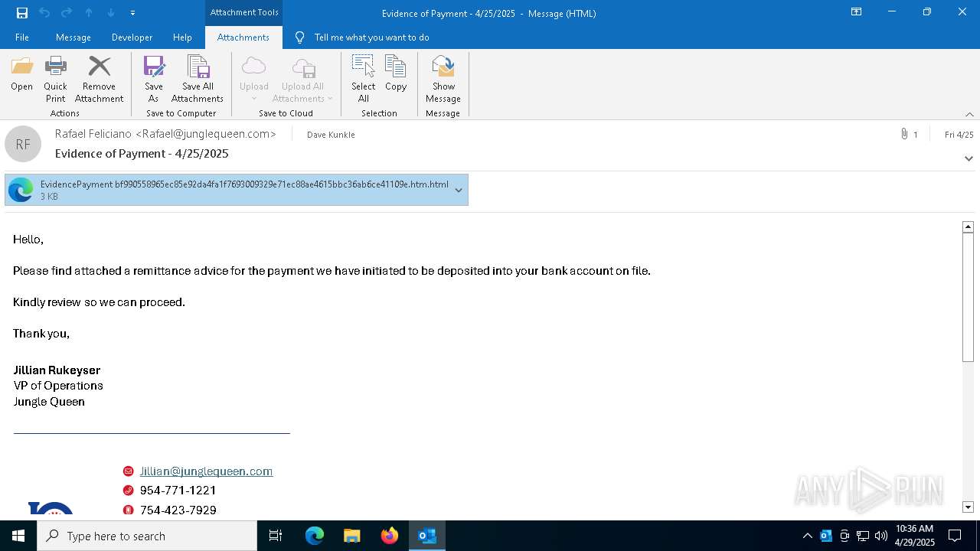980x551 pixels.
Task: Save All Attachments to computer
Action: tap(198, 80)
